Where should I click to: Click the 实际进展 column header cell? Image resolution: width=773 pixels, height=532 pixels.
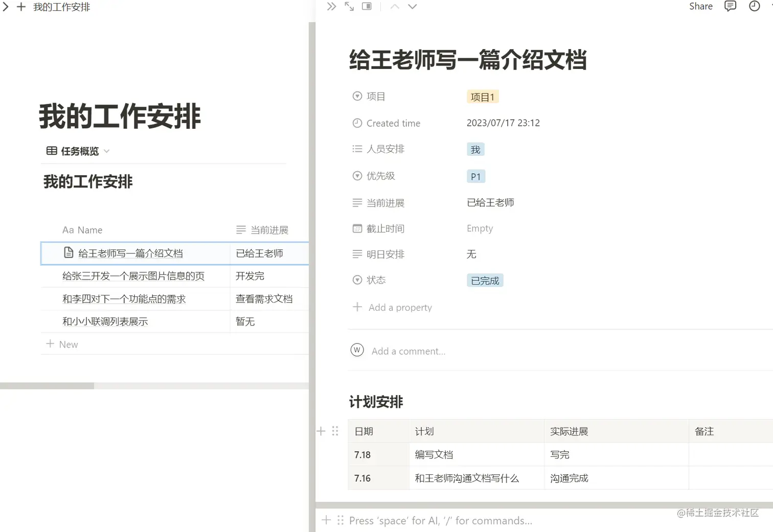[x=617, y=431]
